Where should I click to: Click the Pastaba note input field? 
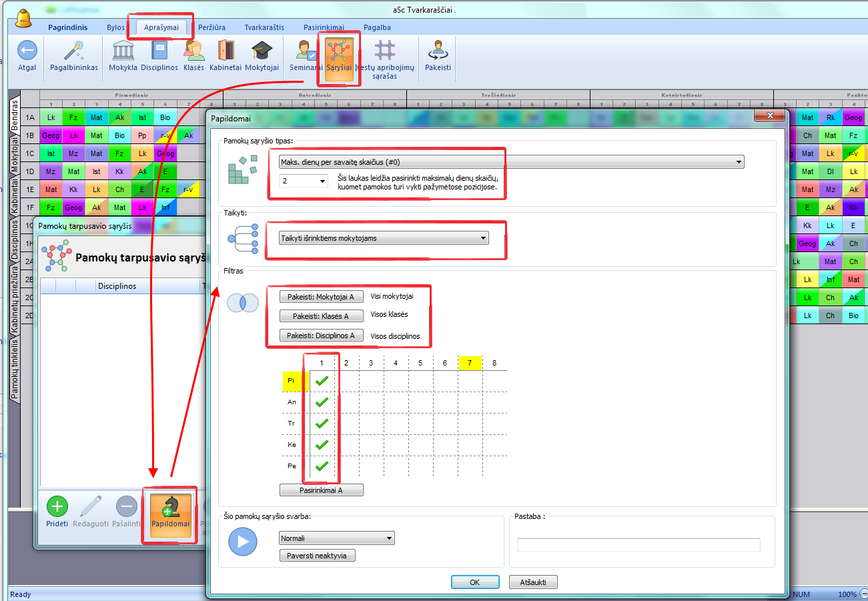tap(638, 545)
